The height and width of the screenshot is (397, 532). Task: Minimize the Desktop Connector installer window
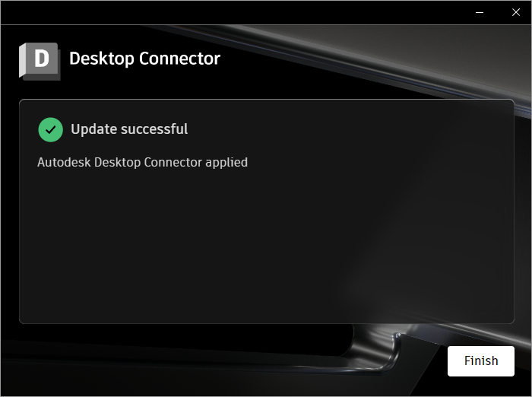(x=480, y=13)
